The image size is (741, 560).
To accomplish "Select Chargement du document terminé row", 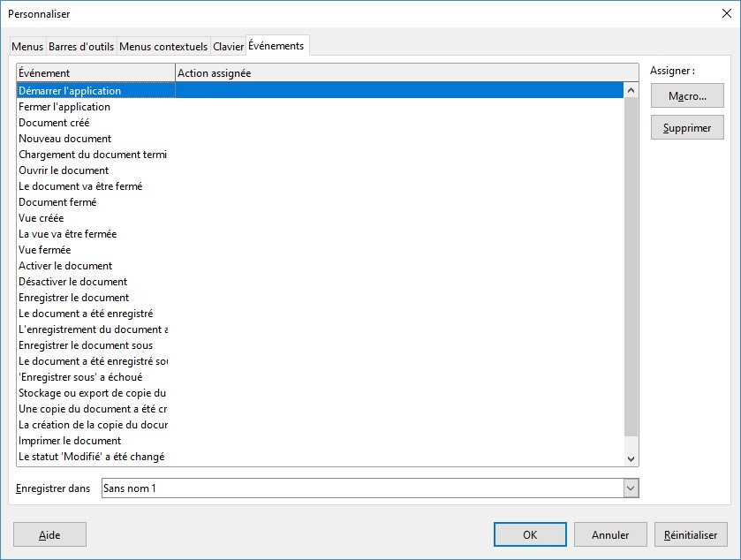I will point(321,154).
